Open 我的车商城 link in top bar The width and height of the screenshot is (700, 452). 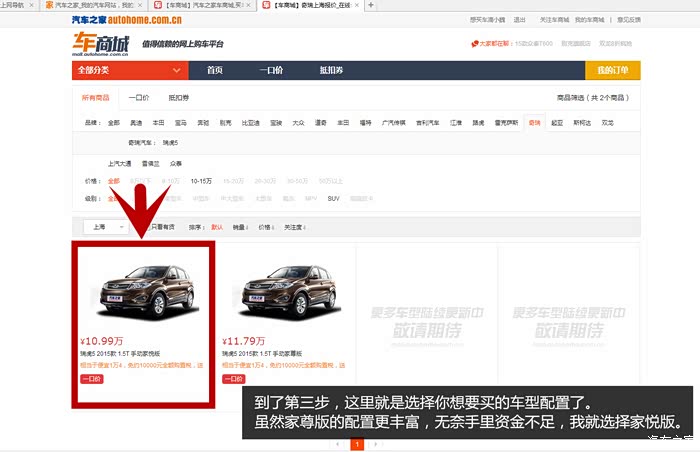(x=589, y=20)
